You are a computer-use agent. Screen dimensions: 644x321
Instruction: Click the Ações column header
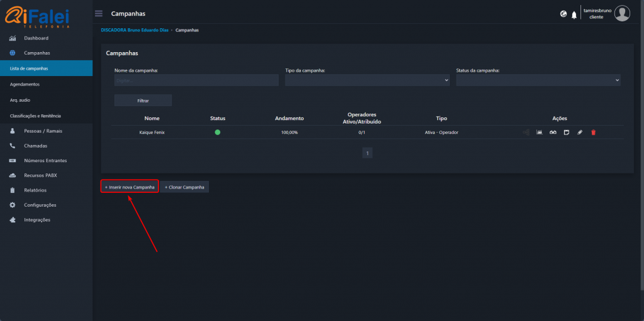(x=559, y=118)
